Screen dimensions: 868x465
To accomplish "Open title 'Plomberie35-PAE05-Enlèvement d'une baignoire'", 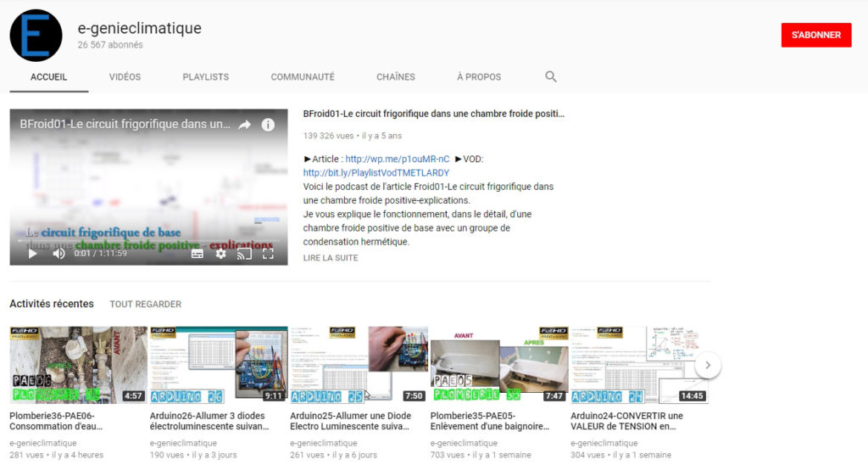I will coord(490,421).
